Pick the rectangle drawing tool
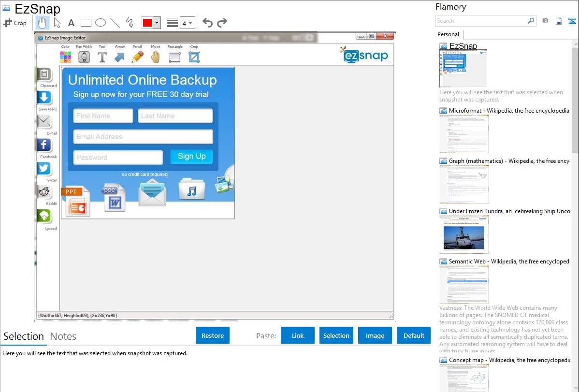 [86, 23]
